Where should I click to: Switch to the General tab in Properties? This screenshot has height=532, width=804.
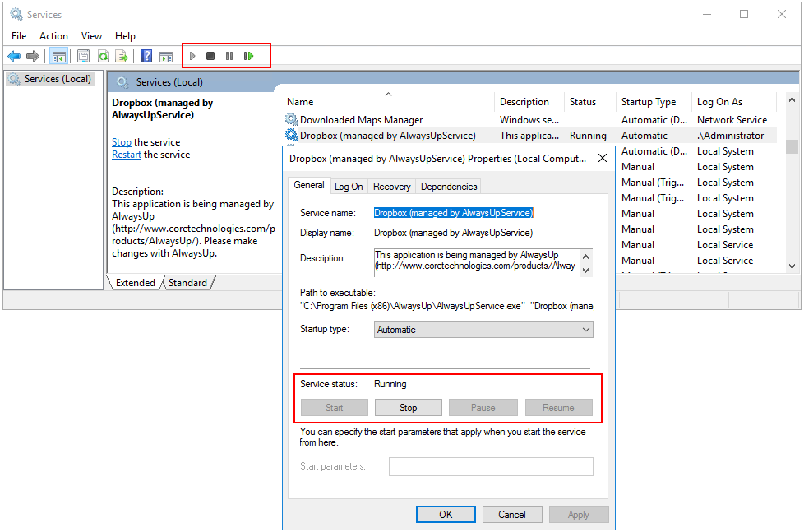pyautogui.click(x=308, y=185)
